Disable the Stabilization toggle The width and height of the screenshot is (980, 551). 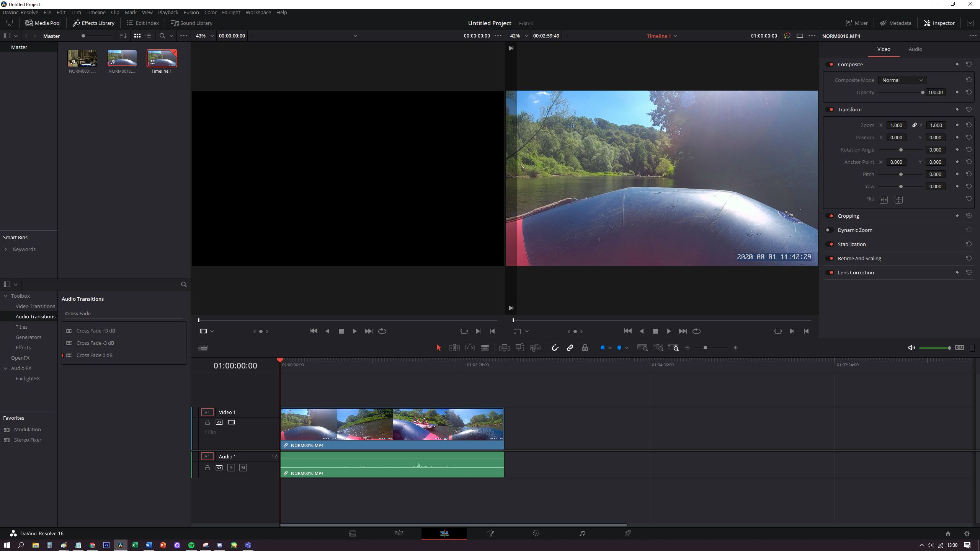(x=830, y=244)
